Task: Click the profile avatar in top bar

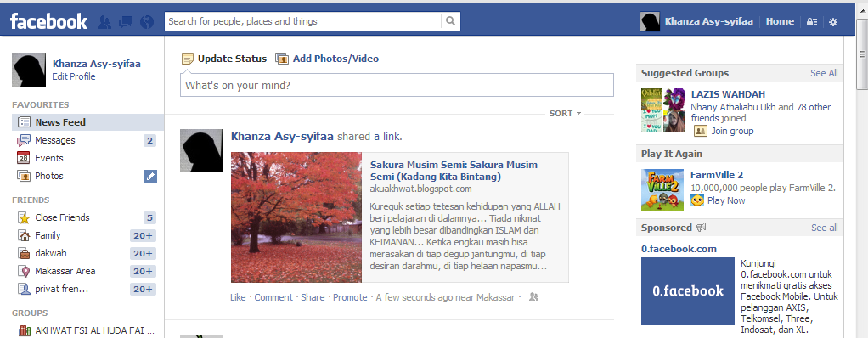Action: [x=650, y=21]
